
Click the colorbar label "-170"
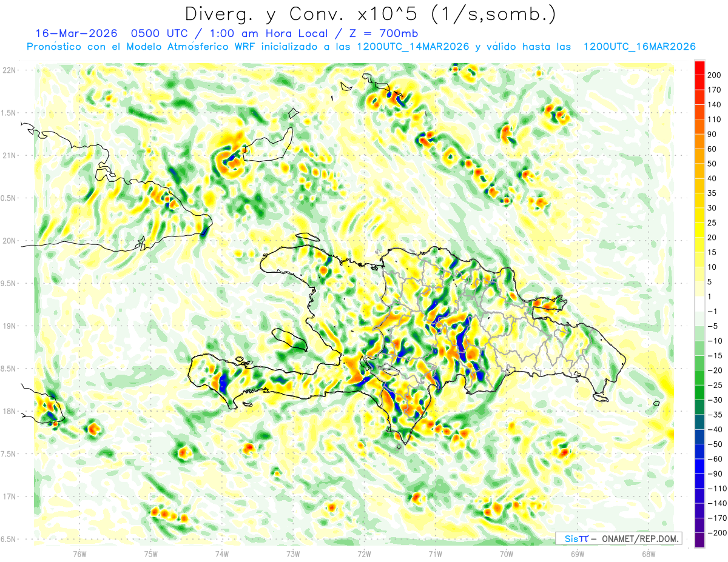click(x=717, y=518)
